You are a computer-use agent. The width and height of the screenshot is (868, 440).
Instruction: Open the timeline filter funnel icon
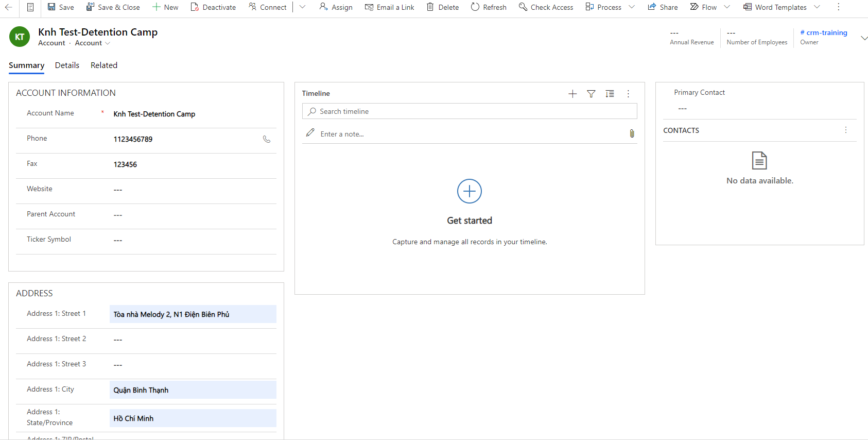pyautogui.click(x=591, y=94)
